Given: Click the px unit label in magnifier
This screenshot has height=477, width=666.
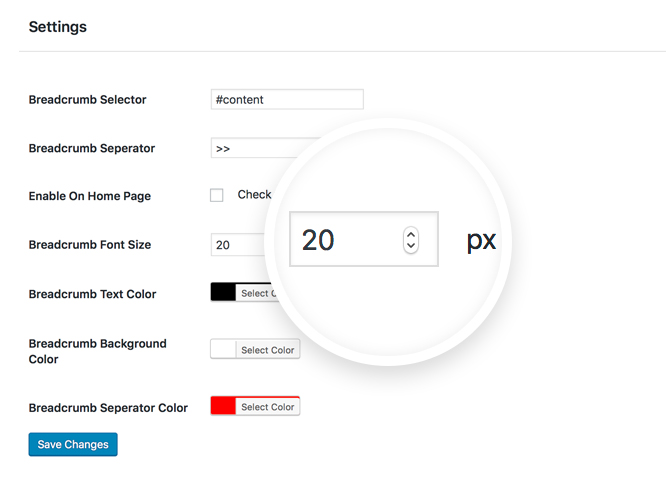Looking at the screenshot, I should [x=481, y=241].
